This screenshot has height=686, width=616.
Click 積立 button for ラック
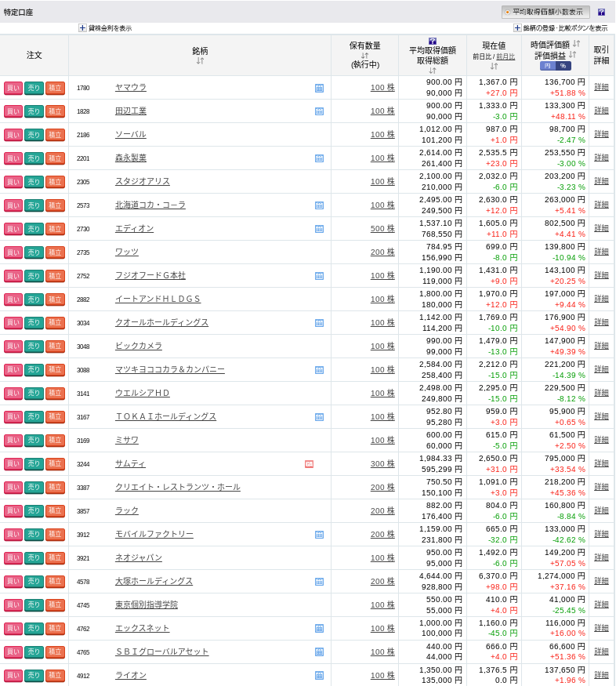(55, 511)
